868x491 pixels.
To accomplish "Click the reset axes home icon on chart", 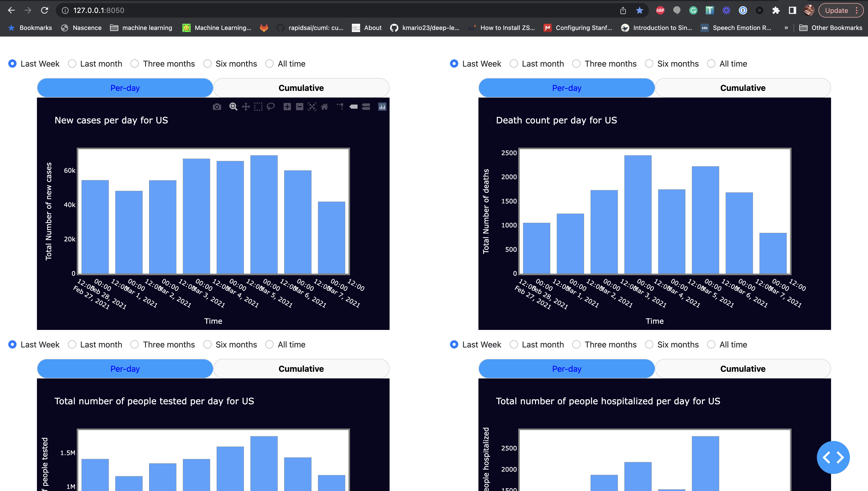I will pyautogui.click(x=324, y=106).
